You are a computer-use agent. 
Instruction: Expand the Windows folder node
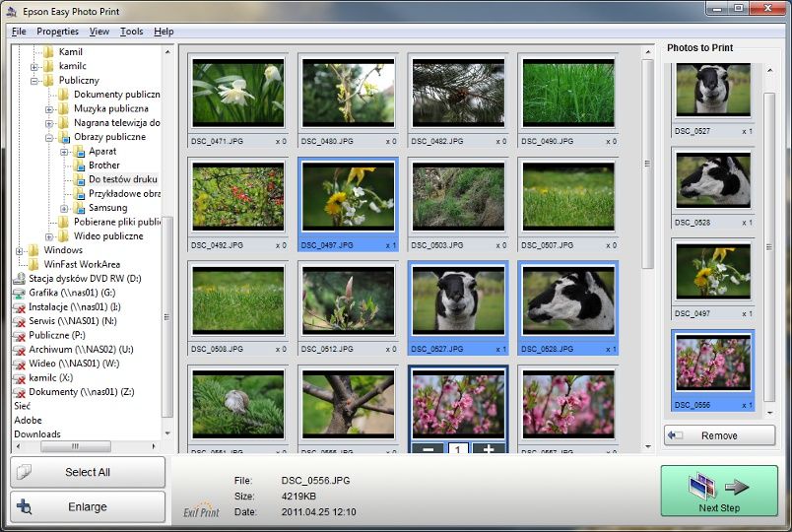[19, 250]
